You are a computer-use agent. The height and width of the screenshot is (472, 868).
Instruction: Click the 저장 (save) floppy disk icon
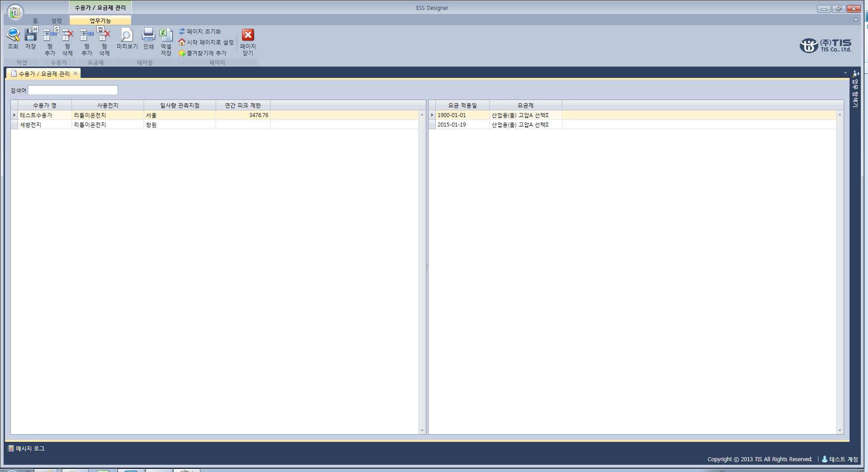(31, 35)
